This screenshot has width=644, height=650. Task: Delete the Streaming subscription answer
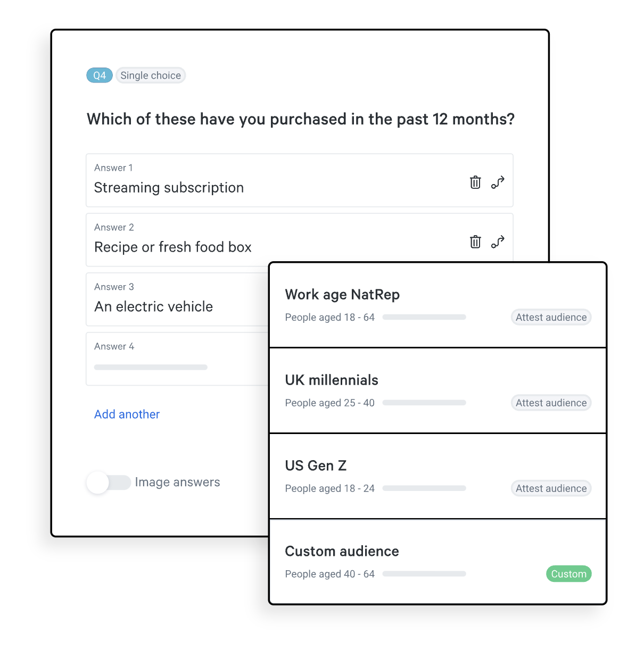(475, 182)
